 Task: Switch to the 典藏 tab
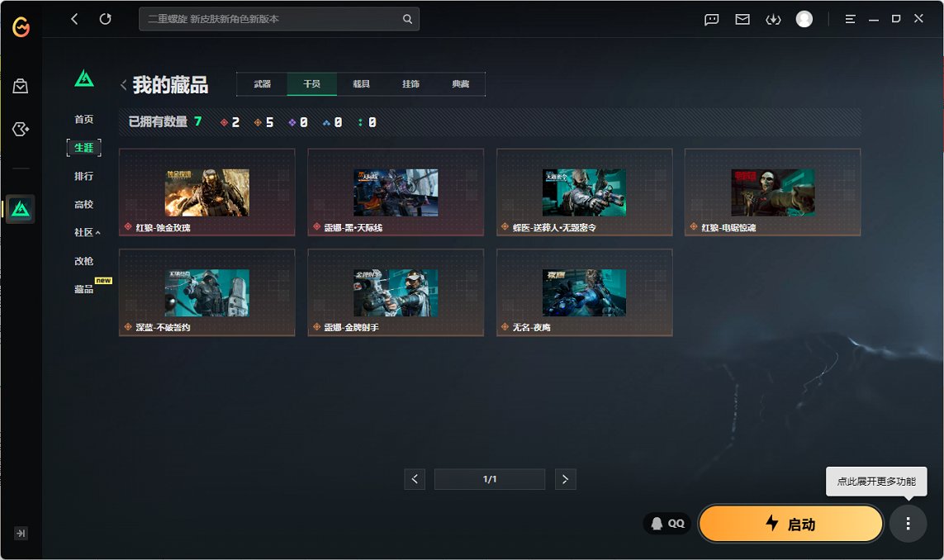point(461,83)
